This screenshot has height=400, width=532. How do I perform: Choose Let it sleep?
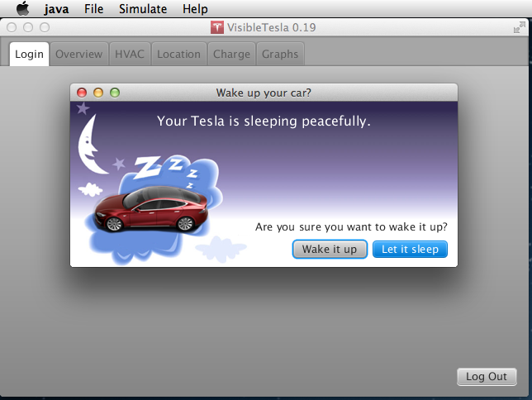[410, 250]
